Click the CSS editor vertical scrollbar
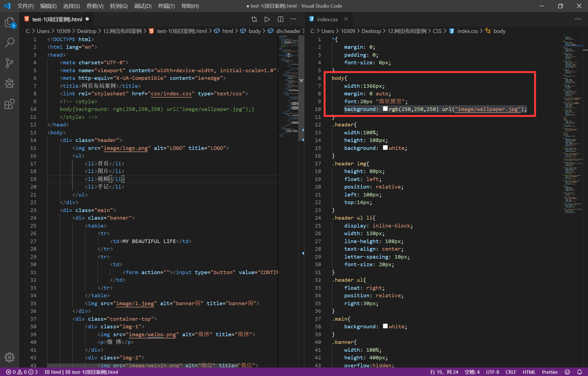 pyautogui.click(x=585, y=202)
